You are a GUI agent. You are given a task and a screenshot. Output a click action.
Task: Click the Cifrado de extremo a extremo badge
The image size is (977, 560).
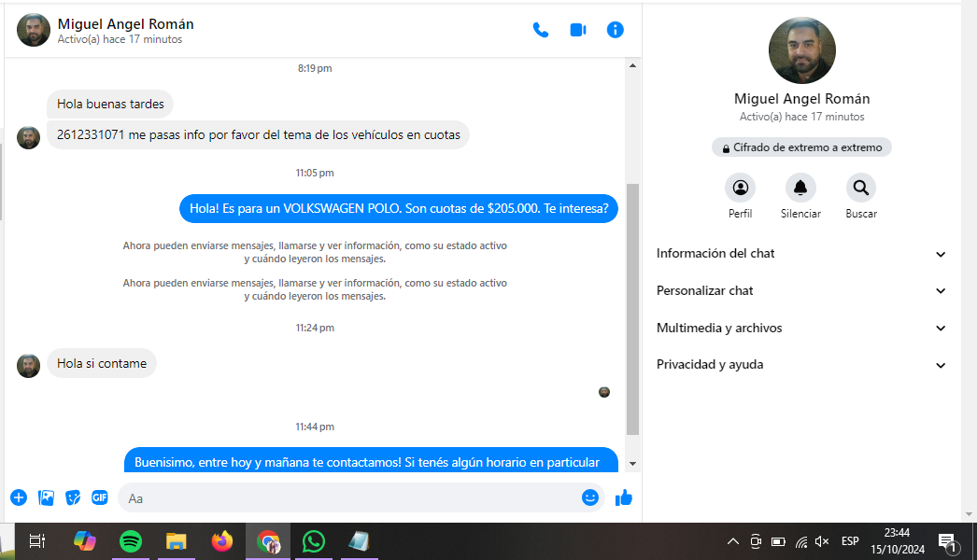click(802, 147)
